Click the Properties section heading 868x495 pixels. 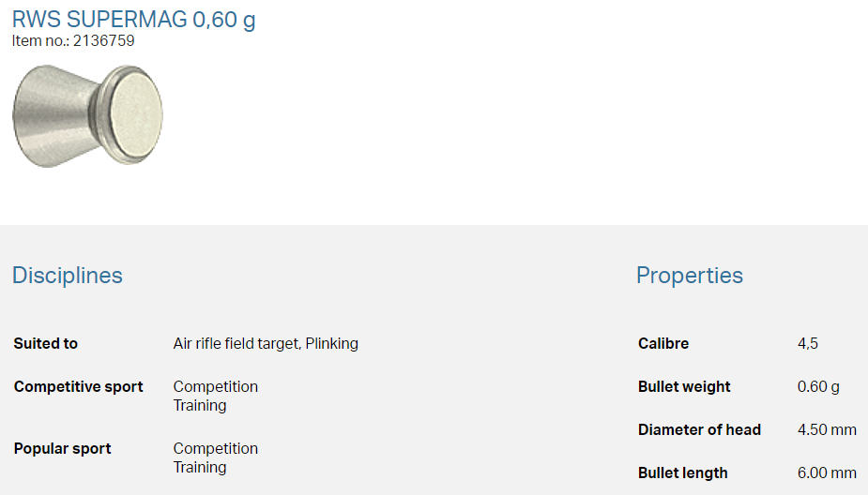pyautogui.click(x=689, y=276)
